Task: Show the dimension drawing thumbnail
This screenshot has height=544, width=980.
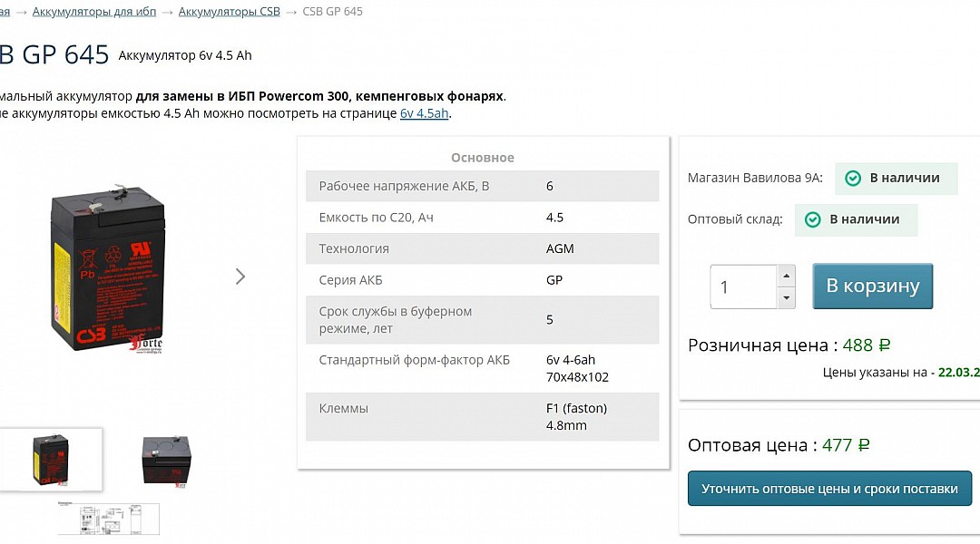Action: pos(108,520)
